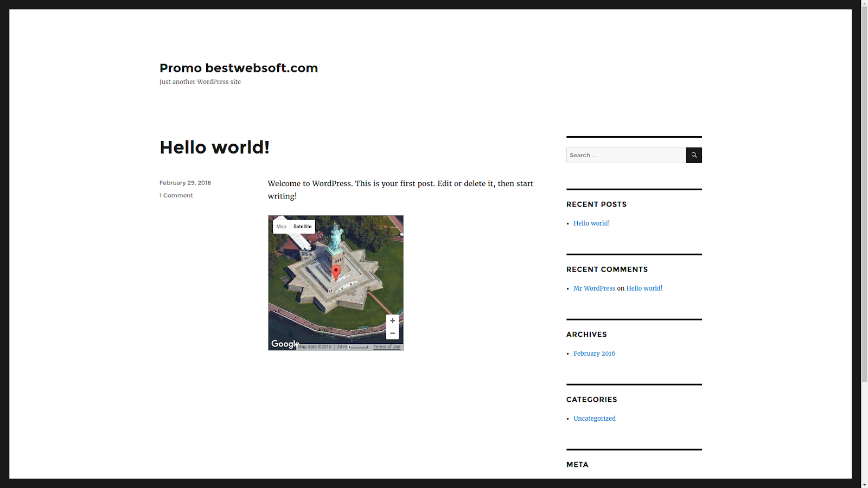Open Hello world! under Recent Comments
The image size is (868, 488).
[x=644, y=288]
